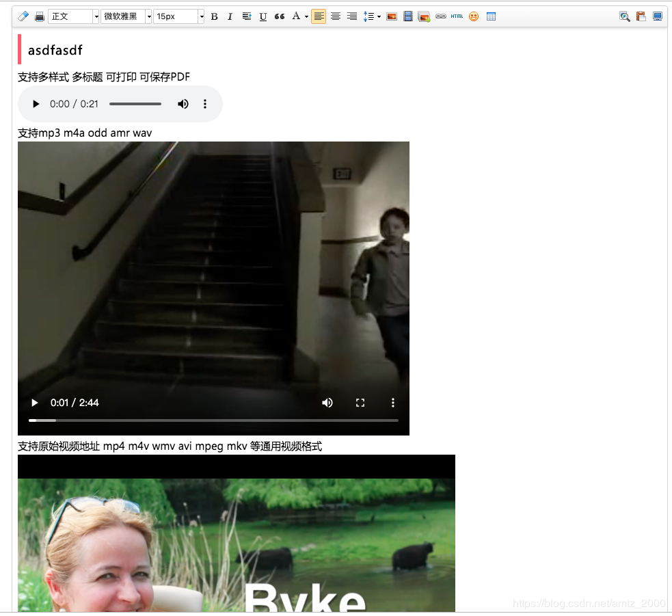Image resolution: width=672 pixels, height=616 pixels.
Task: Click text 支持mp3 m4a odd amr wav
Action: [85, 133]
